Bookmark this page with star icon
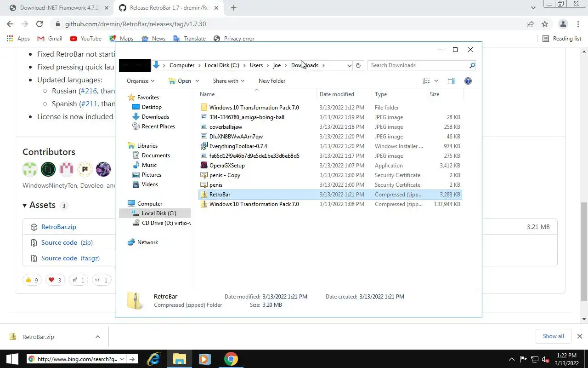The height and width of the screenshot is (368, 588). 545,24
